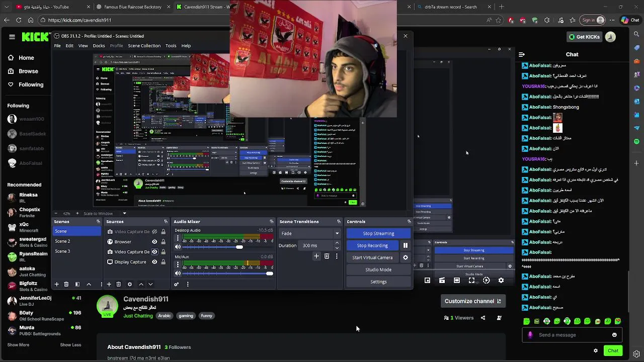The width and height of the screenshot is (644, 362).
Task: Remove the selected scene with trash icon
Action: click(66, 284)
